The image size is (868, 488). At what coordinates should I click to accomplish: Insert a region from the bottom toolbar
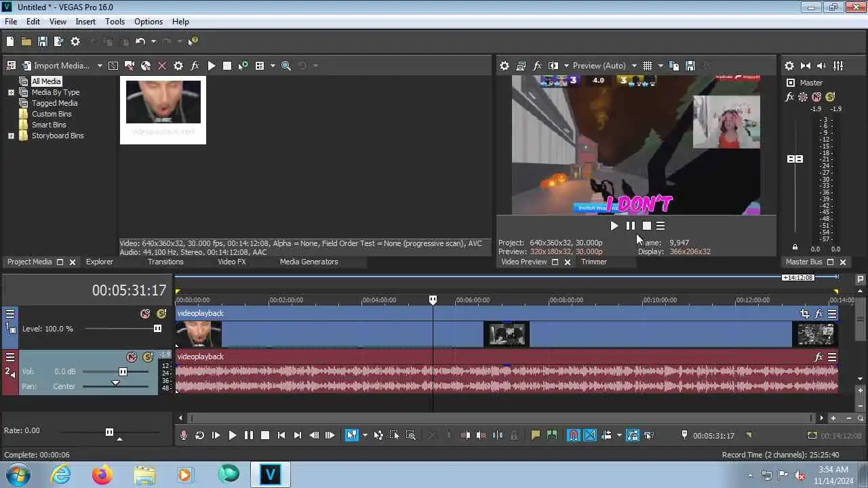click(552, 435)
